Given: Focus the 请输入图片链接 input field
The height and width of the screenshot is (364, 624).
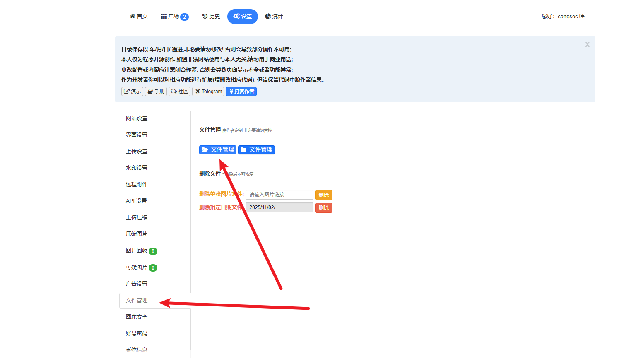Looking at the screenshot, I should coord(279,195).
